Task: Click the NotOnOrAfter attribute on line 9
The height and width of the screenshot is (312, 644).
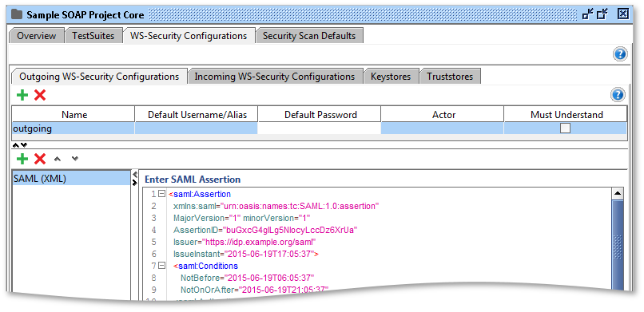Action: click(255, 290)
